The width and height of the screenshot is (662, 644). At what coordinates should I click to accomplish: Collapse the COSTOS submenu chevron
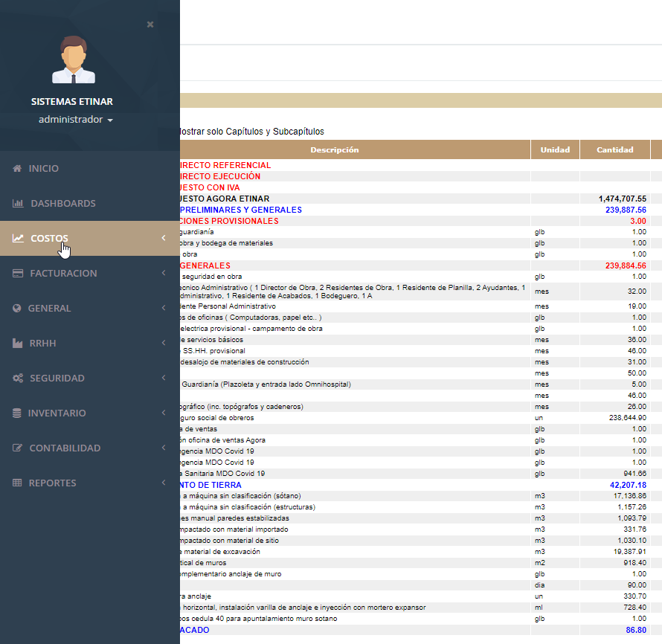click(x=164, y=238)
